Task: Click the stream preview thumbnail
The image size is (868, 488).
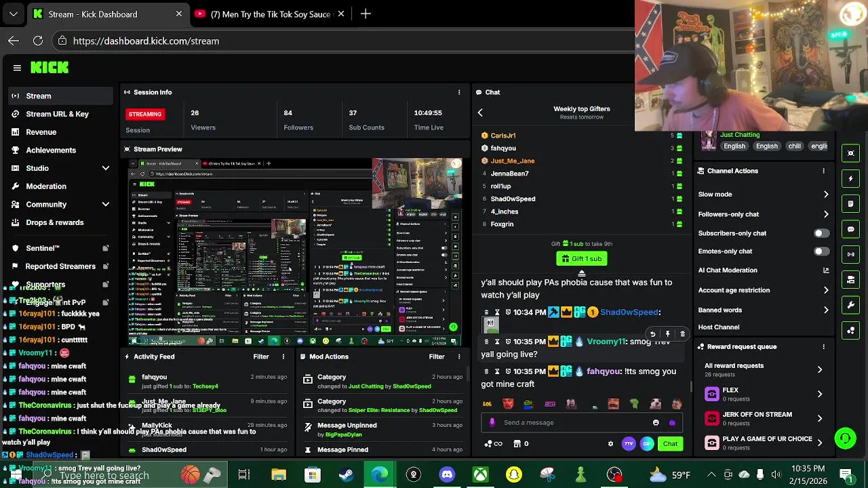Action: pyautogui.click(x=296, y=251)
